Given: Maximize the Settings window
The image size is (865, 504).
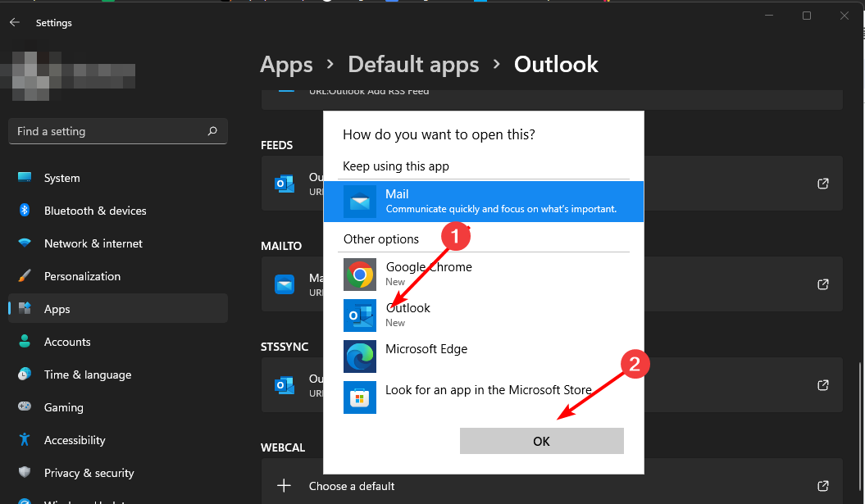Looking at the screenshot, I should (807, 16).
